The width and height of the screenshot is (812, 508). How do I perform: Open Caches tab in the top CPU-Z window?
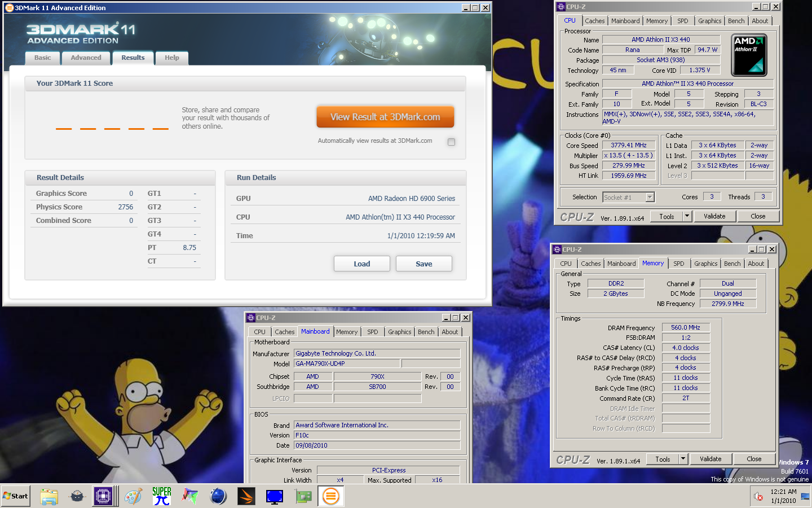point(594,21)
